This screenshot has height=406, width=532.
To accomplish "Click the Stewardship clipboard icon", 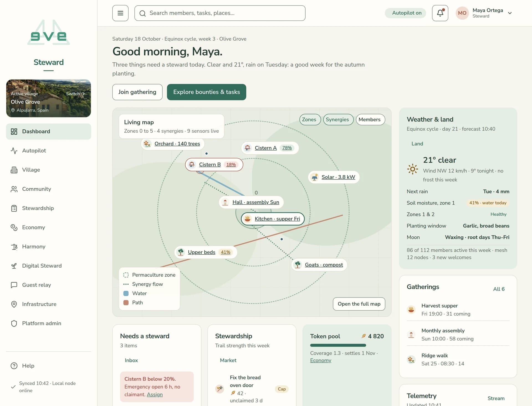I will [x=14, y=208].
